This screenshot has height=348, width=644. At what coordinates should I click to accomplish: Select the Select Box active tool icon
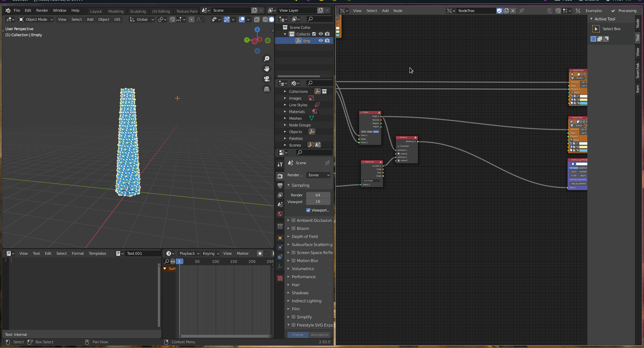596,29
